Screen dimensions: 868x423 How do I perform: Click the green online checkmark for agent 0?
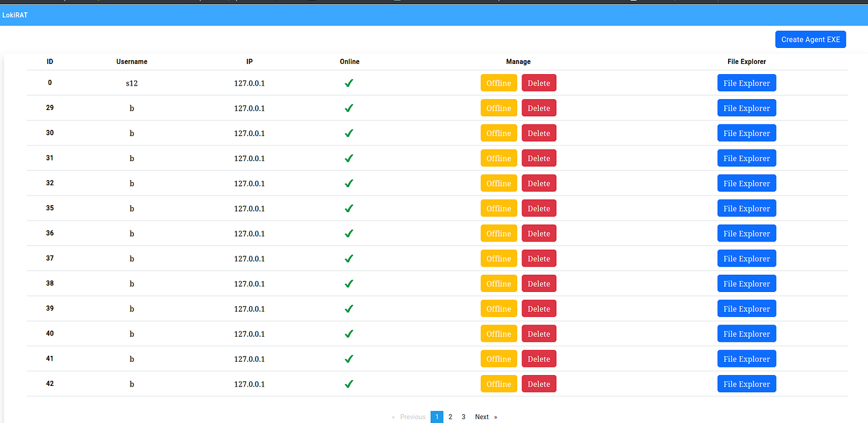pyautogui.click(x=349, y=82)
